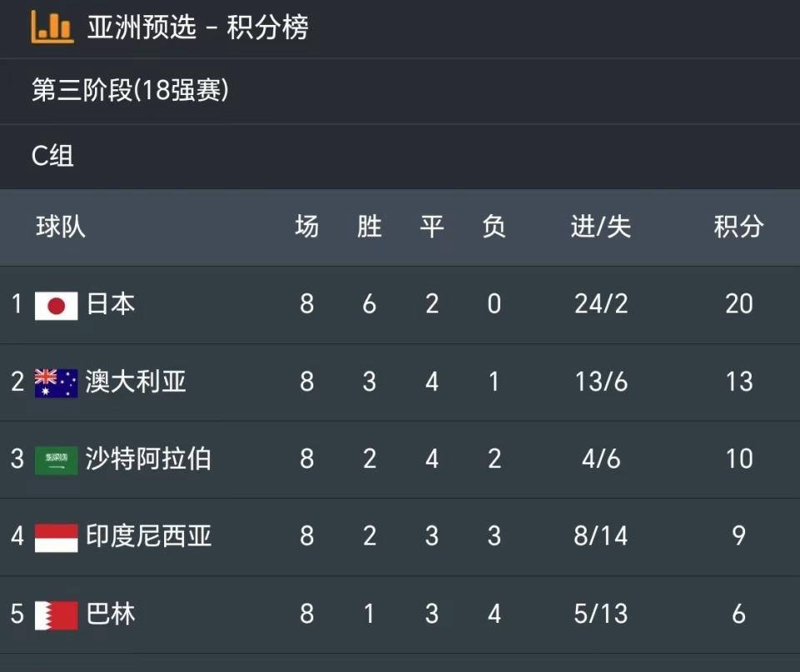Open the 澳大利亚 team row
Viewport: 800px width, 672px height.
pyautogui.click(x=400, y=383)
